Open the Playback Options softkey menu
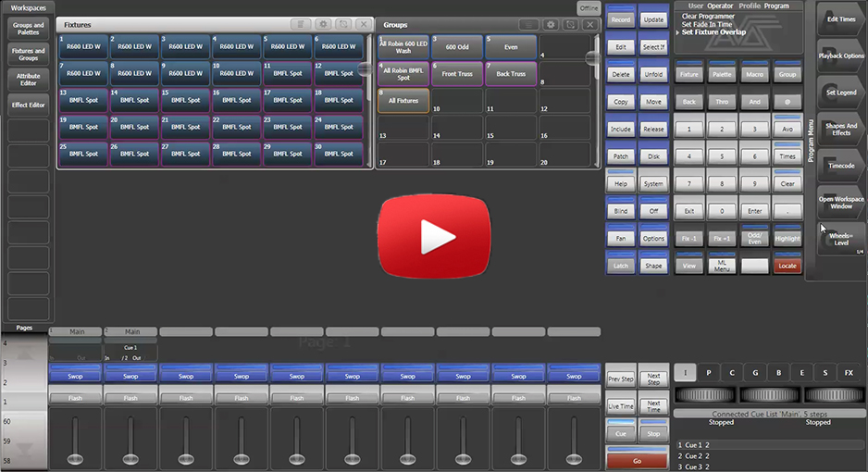868x472 pixels. 840,56
